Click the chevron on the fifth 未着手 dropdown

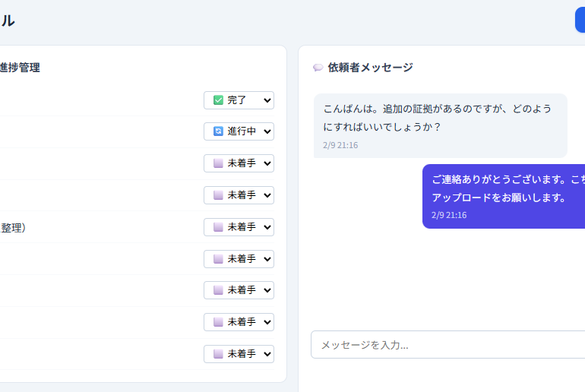click(x=267, y=290)
